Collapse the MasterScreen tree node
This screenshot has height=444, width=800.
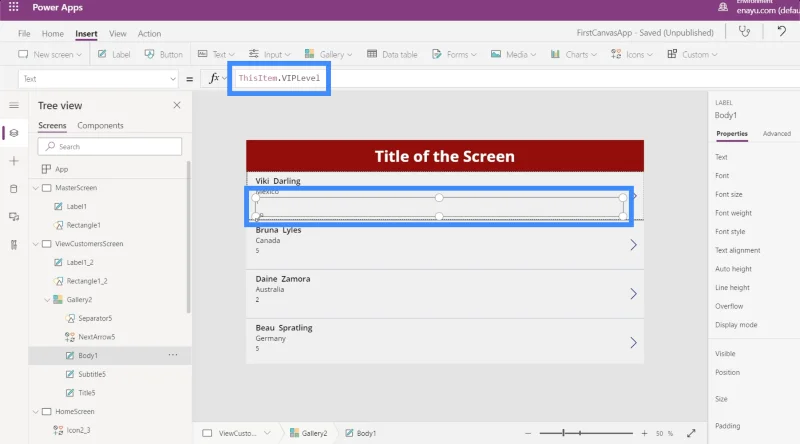pos(36,188)
